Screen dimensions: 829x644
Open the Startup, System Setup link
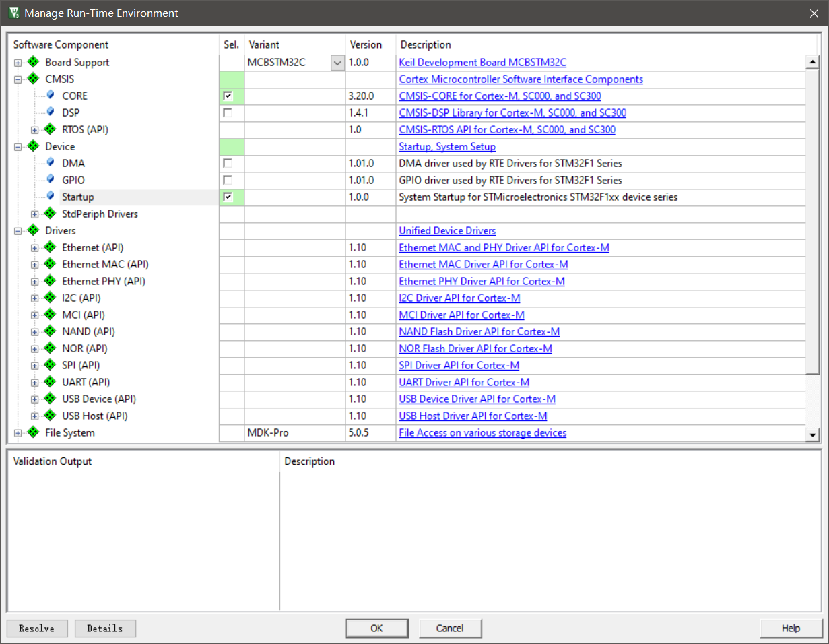point(447,146)
